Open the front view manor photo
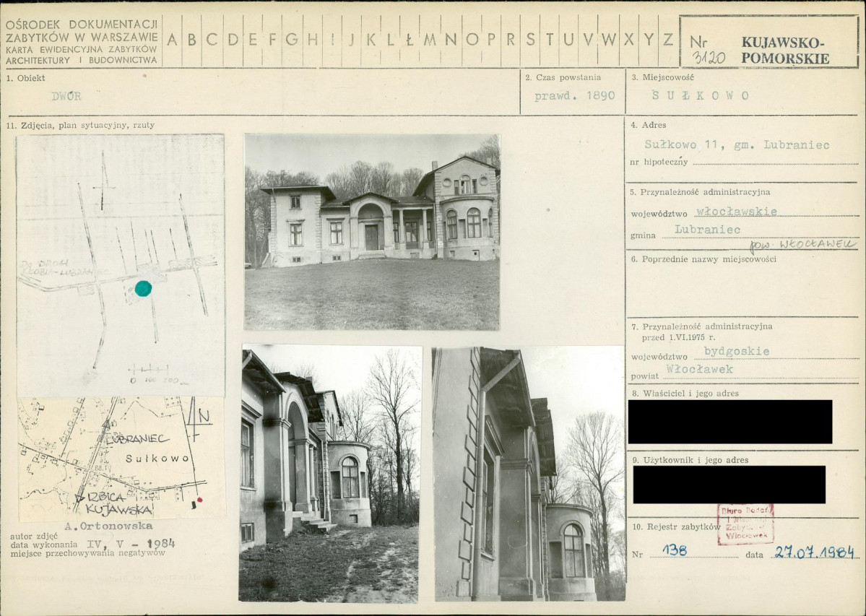Image resolution: width=866 pixels, height=616 pixels. click(372, 232)
